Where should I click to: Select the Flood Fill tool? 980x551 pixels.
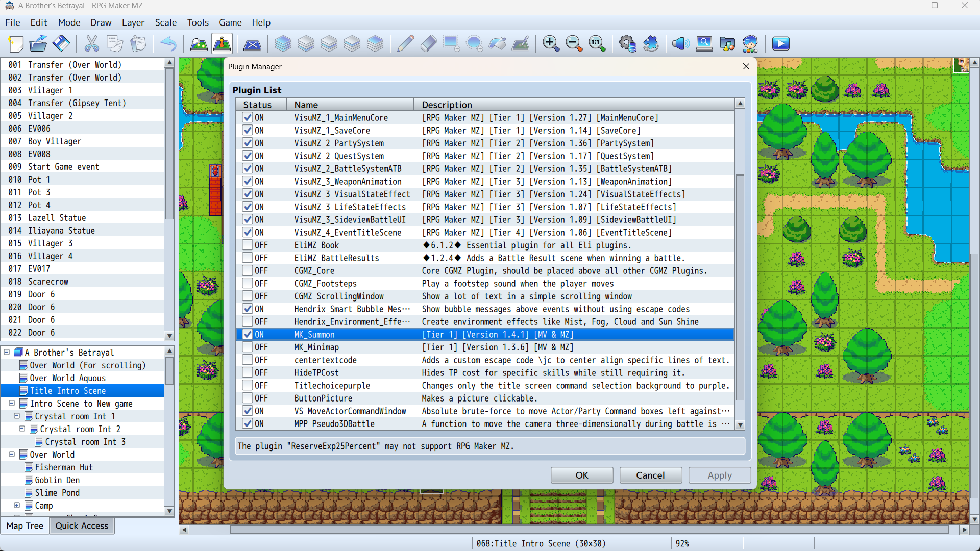[x=497, y=44]
